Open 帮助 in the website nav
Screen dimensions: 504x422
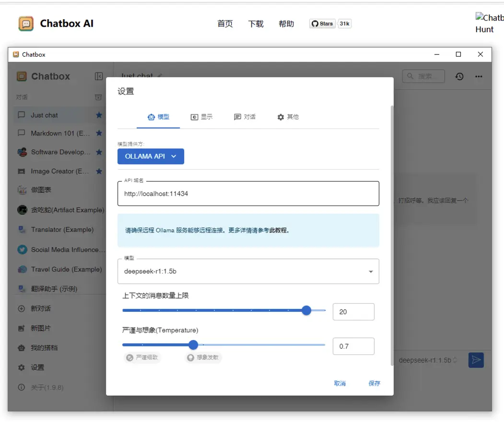[x=286, y=23]
